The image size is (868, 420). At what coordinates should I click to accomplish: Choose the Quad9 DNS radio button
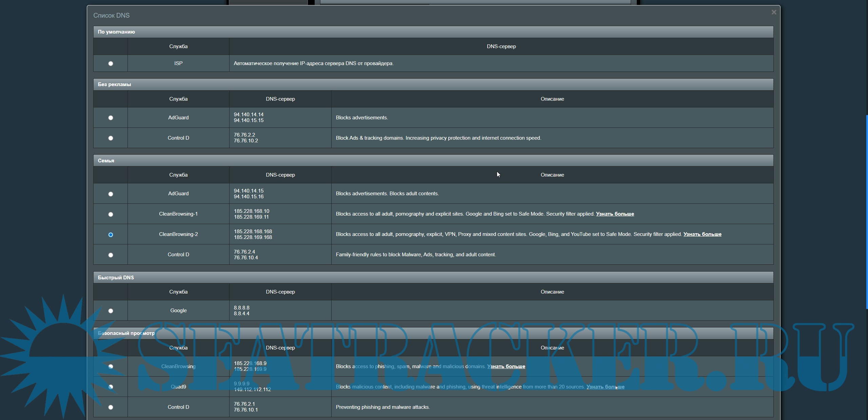[111, 387]
